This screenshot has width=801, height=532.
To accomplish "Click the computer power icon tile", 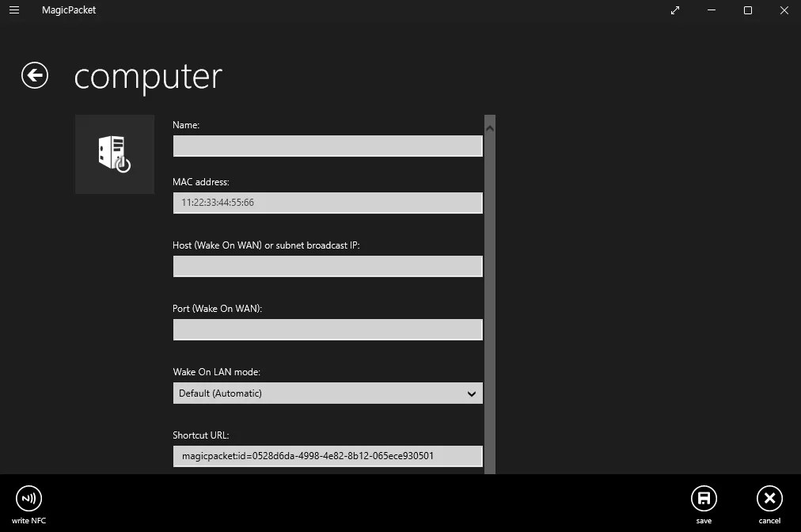I will tap(115, 154).
